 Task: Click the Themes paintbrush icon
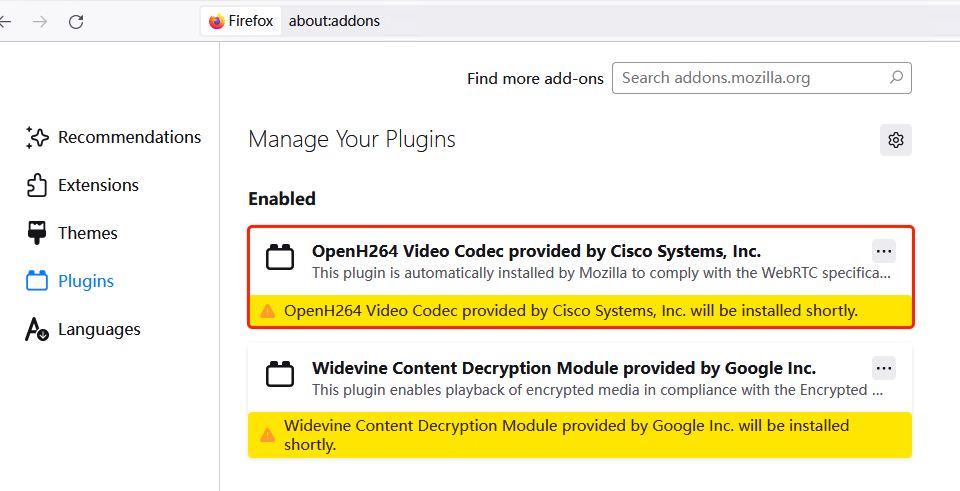coord(37,233)
